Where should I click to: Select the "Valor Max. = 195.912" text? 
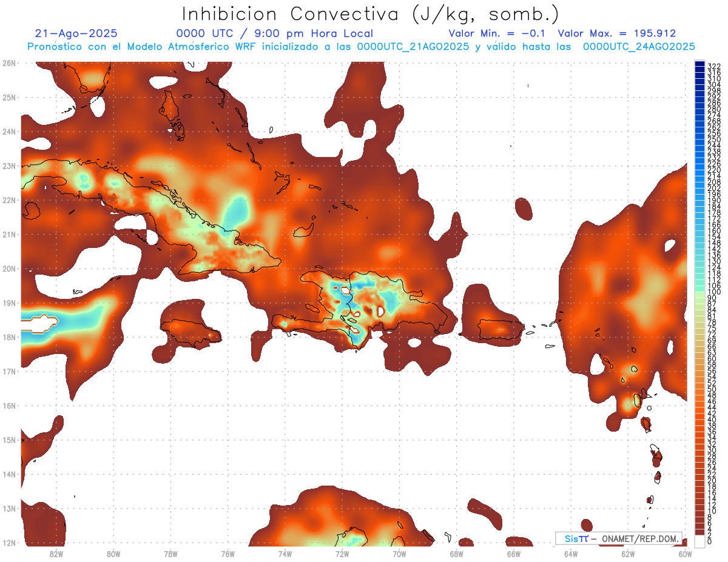click(617, 34)
